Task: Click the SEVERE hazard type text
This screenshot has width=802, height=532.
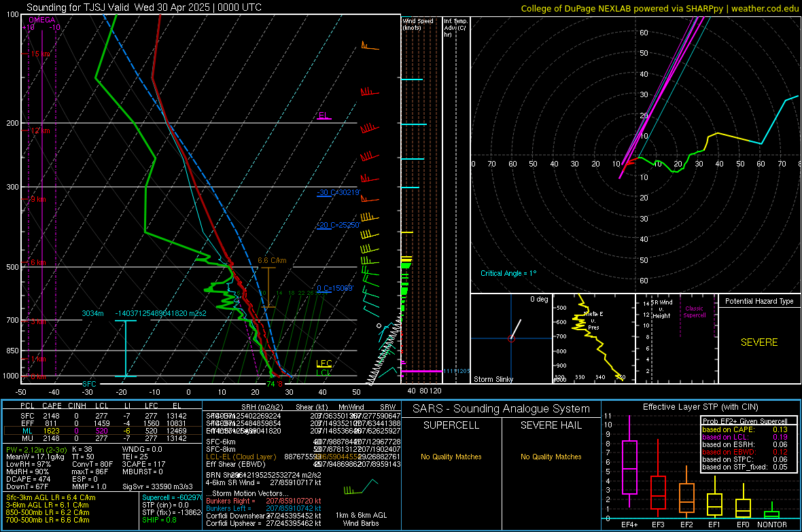Action: tap(759, 342)
